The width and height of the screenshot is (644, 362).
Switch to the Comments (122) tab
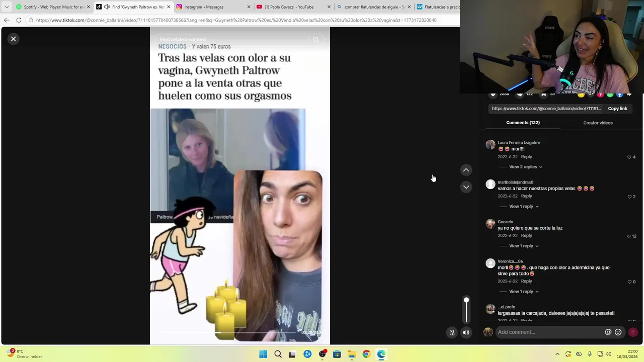[x=523, y=123]
